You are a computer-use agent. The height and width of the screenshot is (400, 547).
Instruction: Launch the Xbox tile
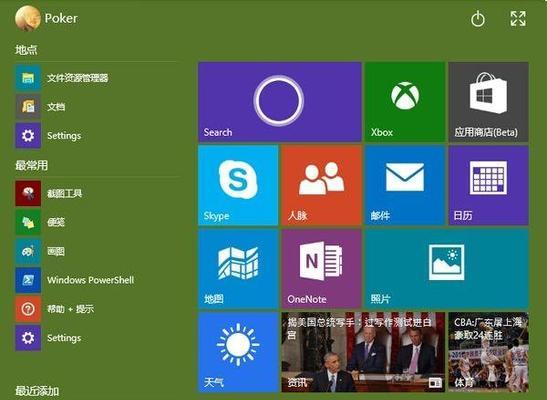point(405,102)
